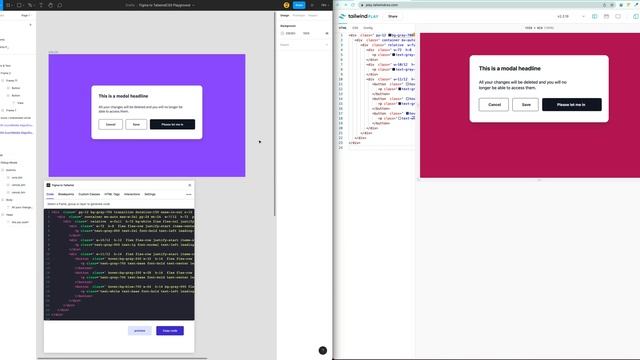Switch to vertical split layout icon
The width and height of the screenshot is (640, 360).
[594, 16]
